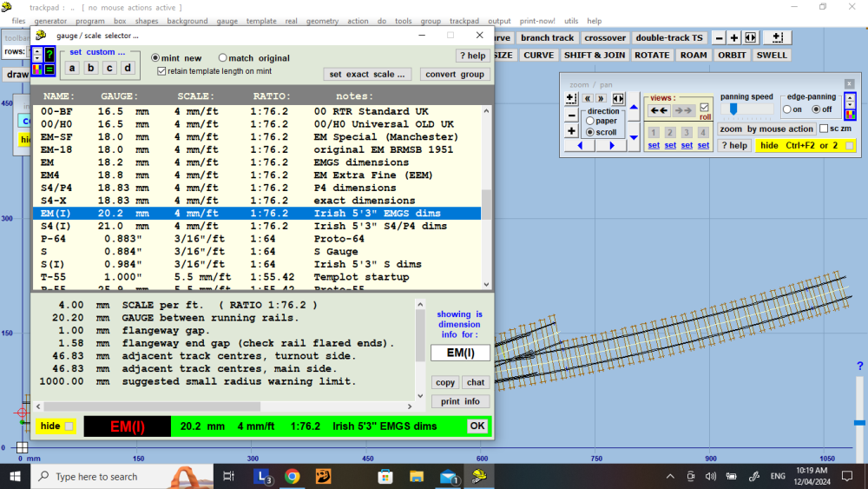Click previous view double-left-arrow icon
The width and height of the screenshot is (868, 489).
point(659,110)
